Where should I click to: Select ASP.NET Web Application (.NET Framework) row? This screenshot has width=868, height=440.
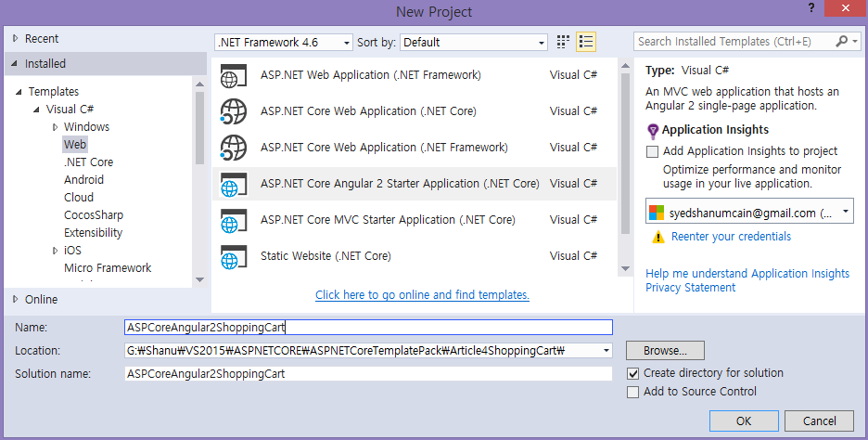click(x=415, y=75)
